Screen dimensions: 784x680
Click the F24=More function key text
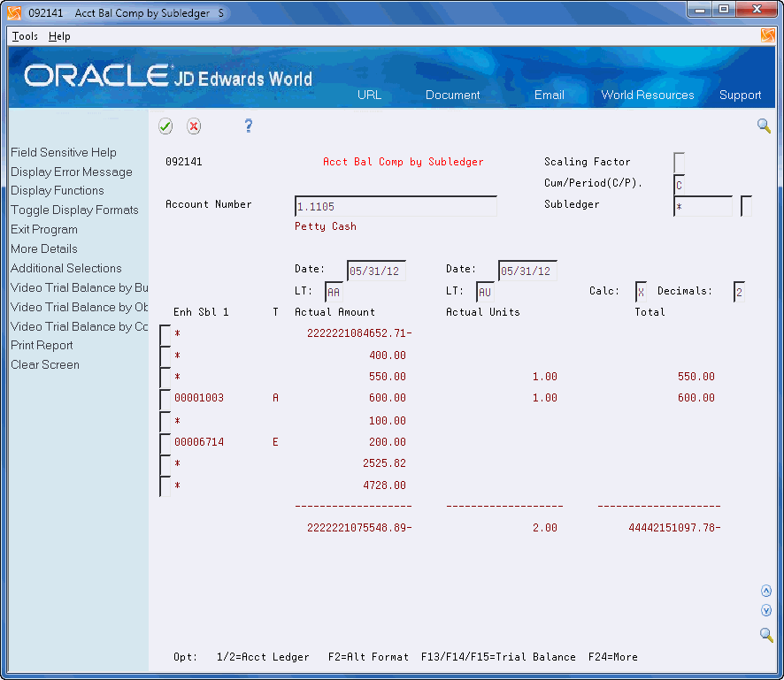[613, 657]
